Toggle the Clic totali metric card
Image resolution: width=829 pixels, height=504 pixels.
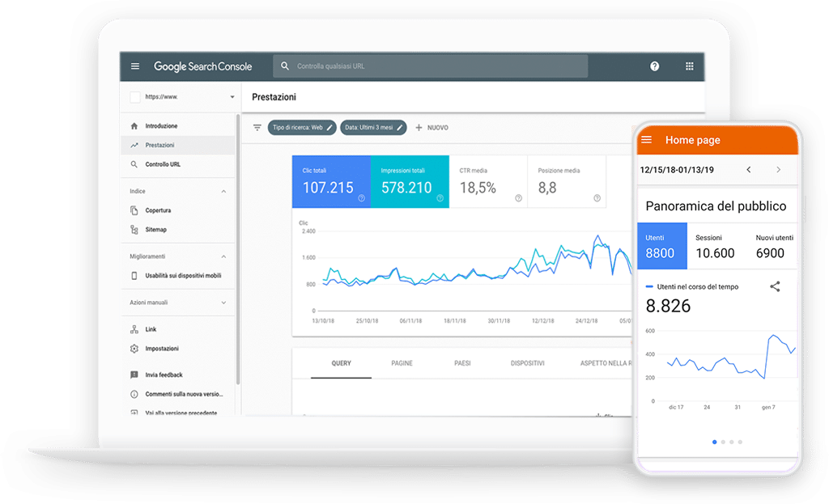[331, 182]
